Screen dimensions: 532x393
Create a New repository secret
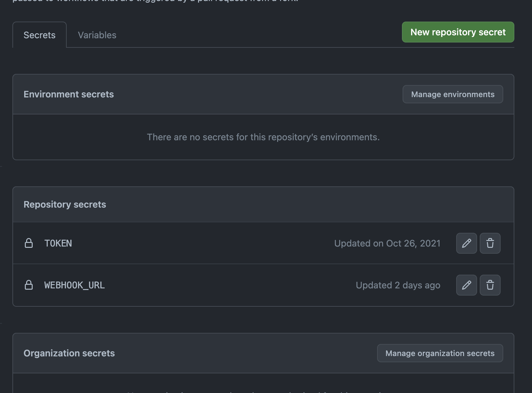(458, 32)
